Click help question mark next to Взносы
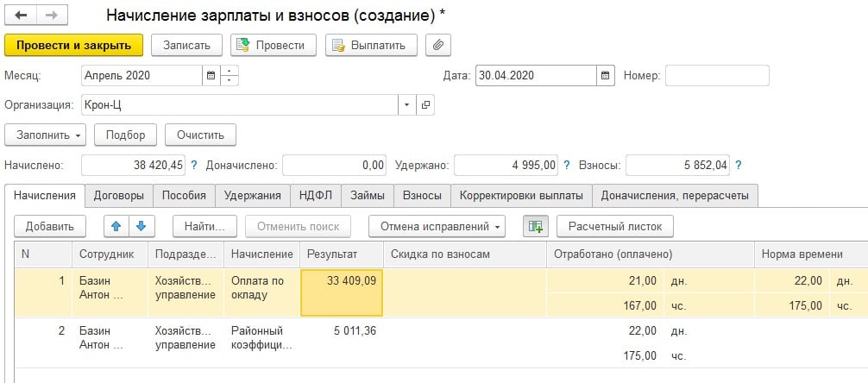 739,165
